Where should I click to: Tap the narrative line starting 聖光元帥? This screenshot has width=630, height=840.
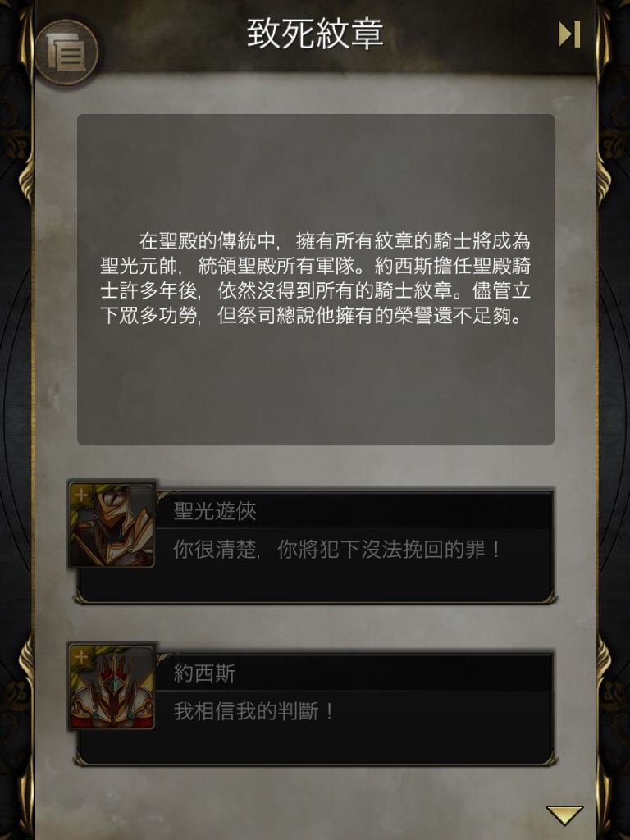(x=316, y=267)
